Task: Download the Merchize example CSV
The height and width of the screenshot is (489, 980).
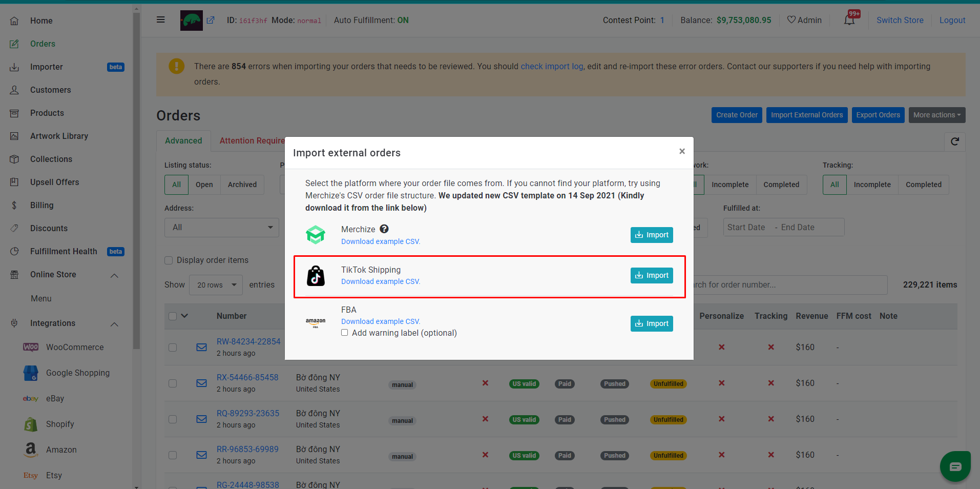Action: 381,241
